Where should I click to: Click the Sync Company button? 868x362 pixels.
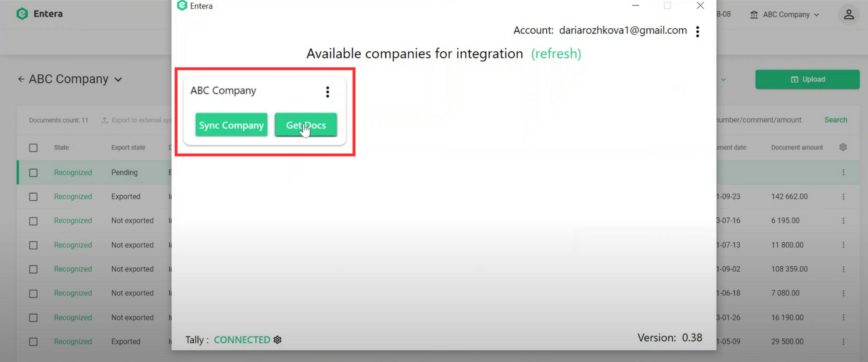click(x=231, y=125)
